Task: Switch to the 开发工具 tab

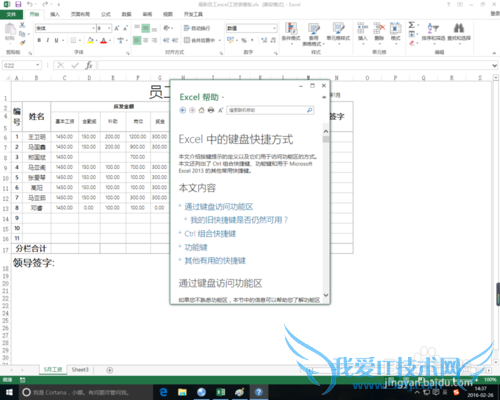Action: click(193, 14)
